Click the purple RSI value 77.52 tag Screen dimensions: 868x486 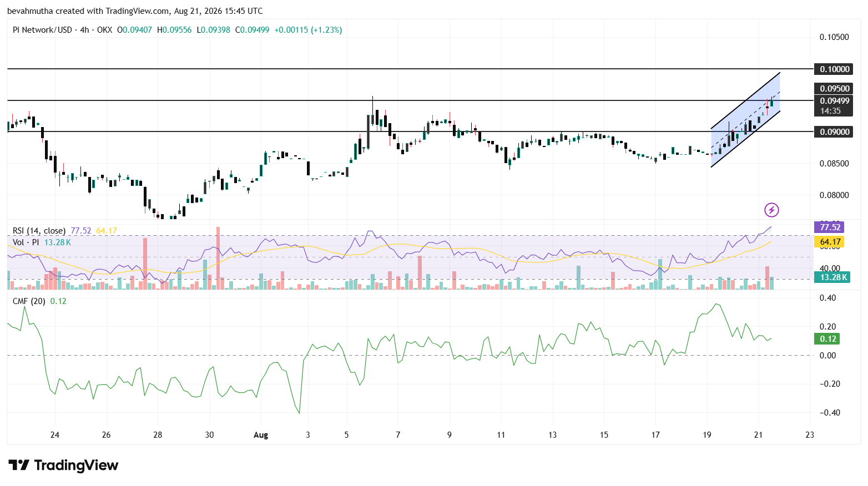(830, 227)
